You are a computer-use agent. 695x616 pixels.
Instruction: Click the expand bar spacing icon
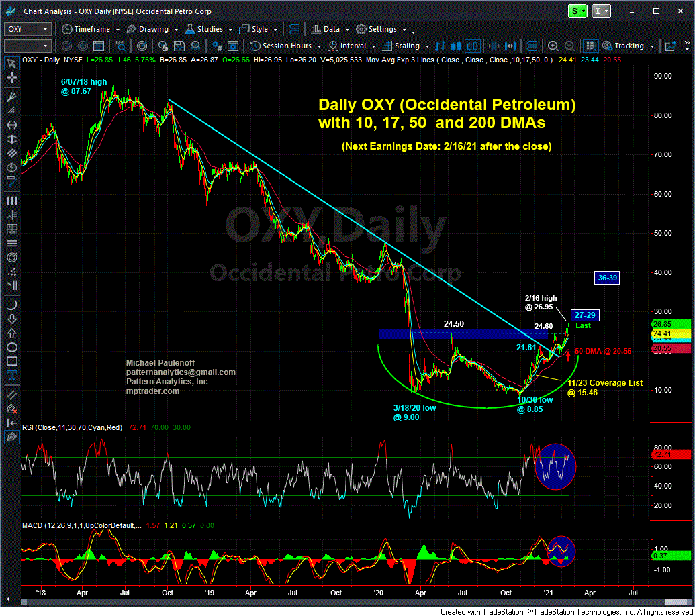click(x=510, y=46)
